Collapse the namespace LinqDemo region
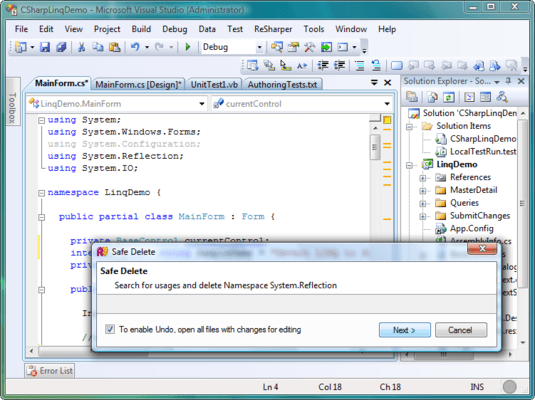The image size is (535, 400). [41, 193]
